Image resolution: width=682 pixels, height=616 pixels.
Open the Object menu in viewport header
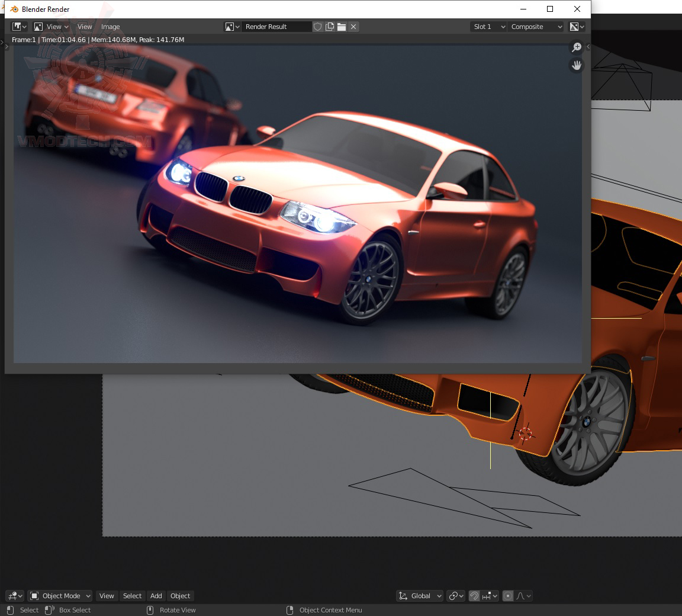pyautogui.click(x=180, y=596)
